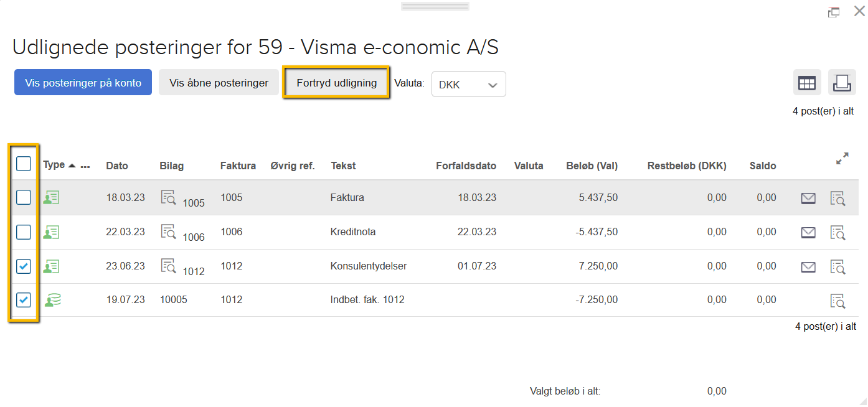Click the Fortryd udligning button
This screenshot has width=868, height=407.
(336, 83)
